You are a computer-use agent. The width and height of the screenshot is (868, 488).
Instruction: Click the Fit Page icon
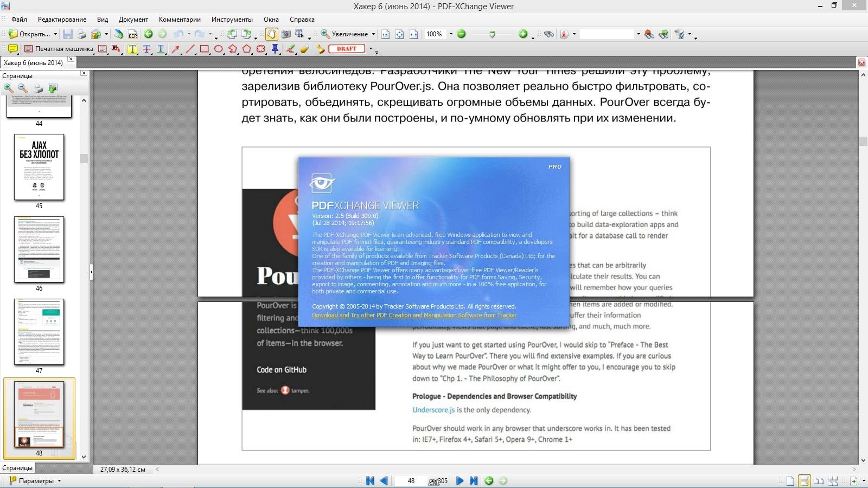tap(399, 34)
